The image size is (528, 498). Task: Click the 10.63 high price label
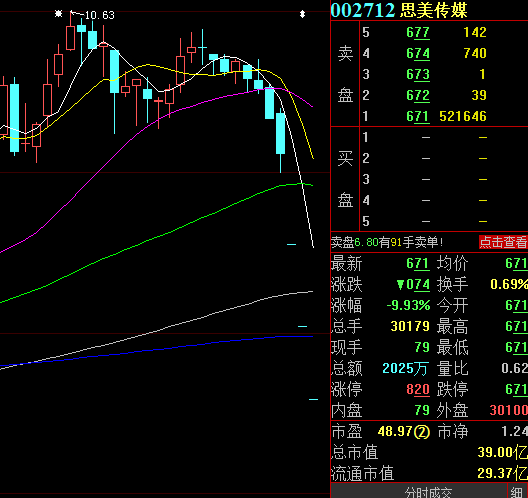100,15
